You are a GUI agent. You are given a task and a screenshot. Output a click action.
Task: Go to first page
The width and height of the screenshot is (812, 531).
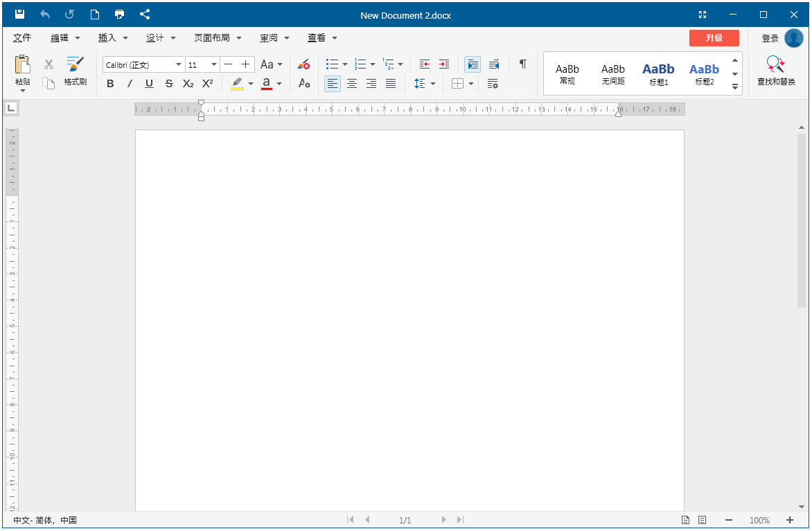pos(351,520)
